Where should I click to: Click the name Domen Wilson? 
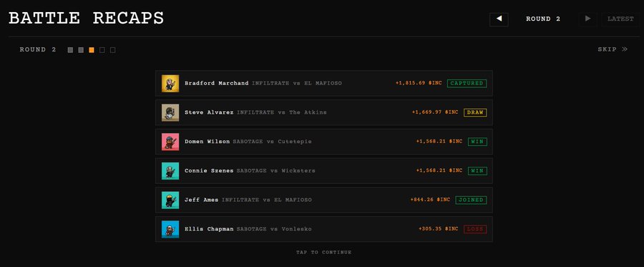click(207, 142)
